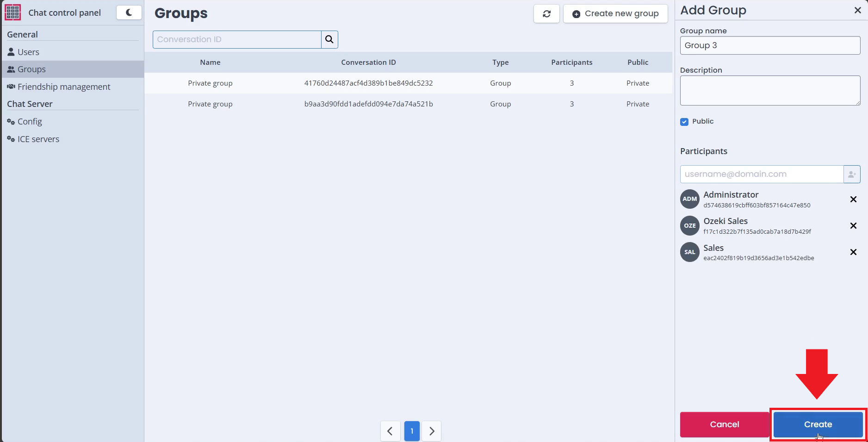Click the refresh groups icon
The width and height of the screenshot is (868, 442).
(x=546, y=14)
